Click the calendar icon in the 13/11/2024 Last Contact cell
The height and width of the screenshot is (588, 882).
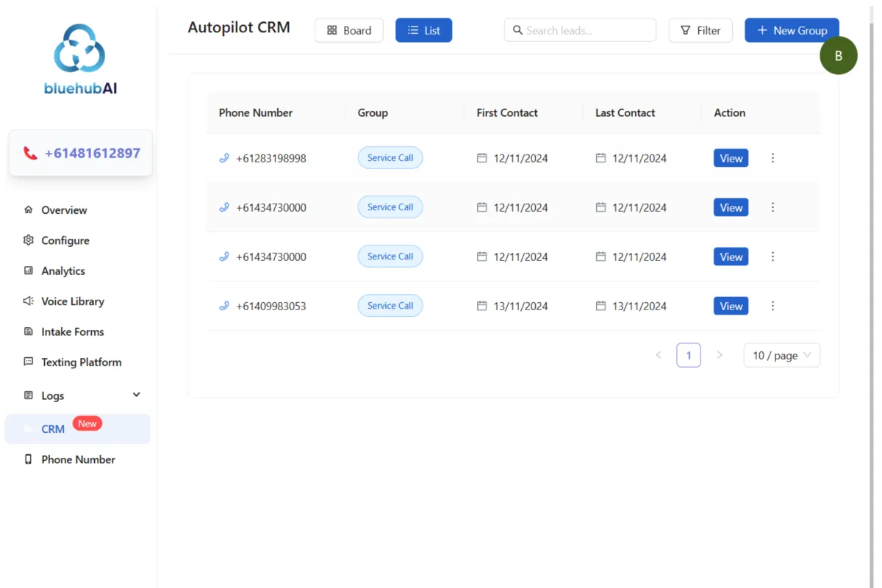(x=600, y=306)
